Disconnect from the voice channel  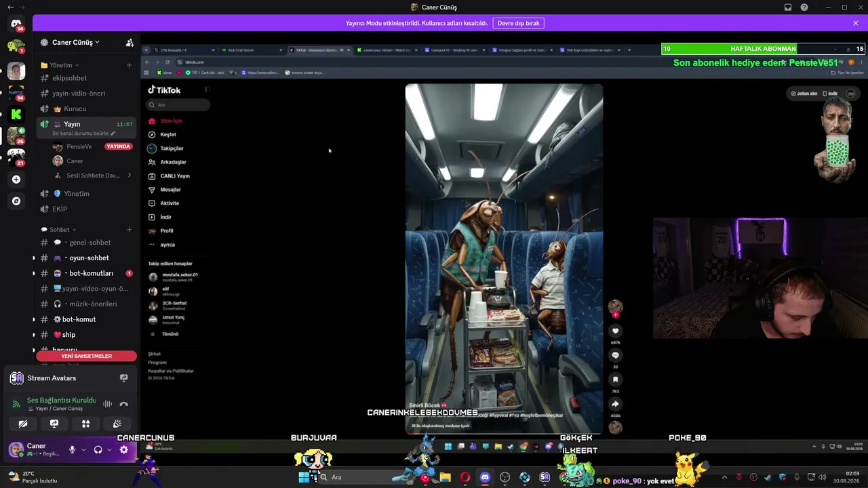(x=123, y=404)
